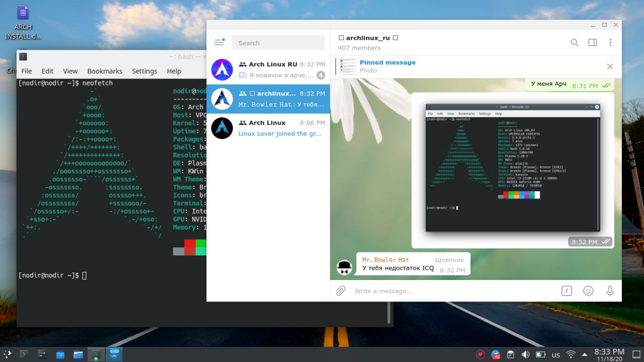Viewport: 644px width, 362px height.
Task: Open Konsole Bookmarks menu
Action: 105,71
